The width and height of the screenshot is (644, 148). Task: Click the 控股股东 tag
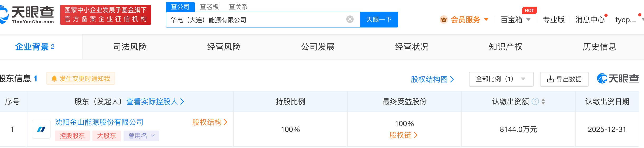(x=72, y=136)
